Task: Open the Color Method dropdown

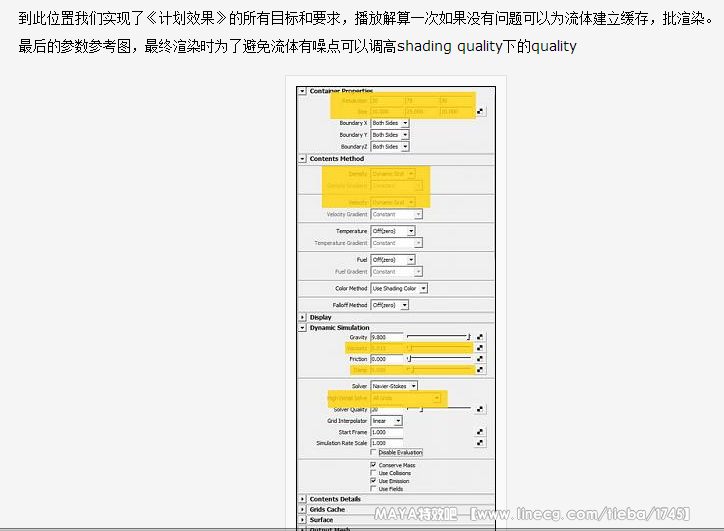Action: 398,289
